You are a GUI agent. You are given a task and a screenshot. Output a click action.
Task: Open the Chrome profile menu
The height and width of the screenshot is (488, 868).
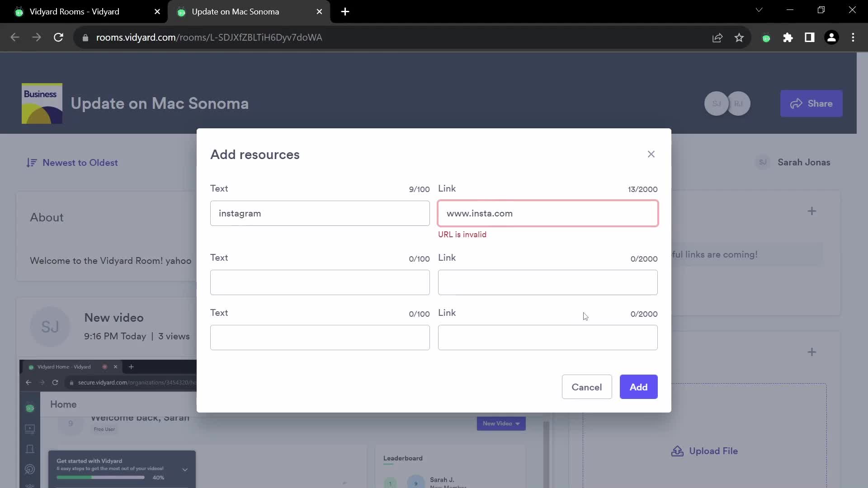831,38
